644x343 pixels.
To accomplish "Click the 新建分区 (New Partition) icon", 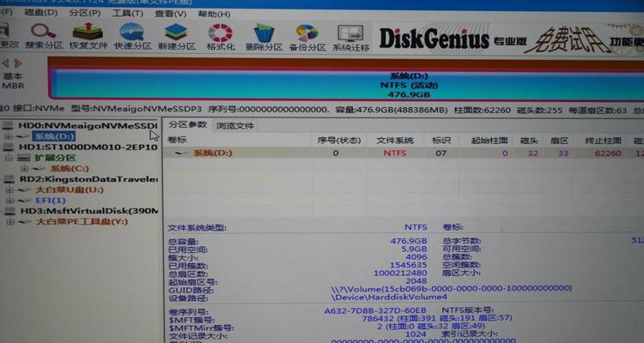I will pos(176,32).
